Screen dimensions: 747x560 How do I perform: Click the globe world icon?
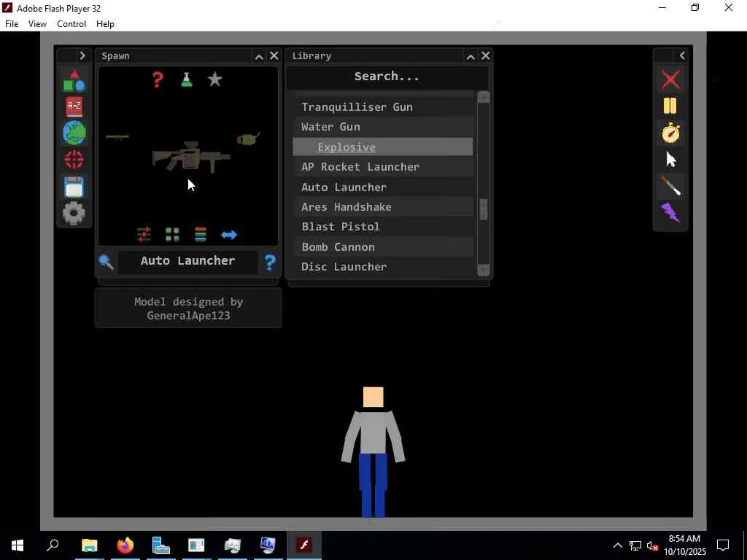pyautogui.click(x=74, y=133)
